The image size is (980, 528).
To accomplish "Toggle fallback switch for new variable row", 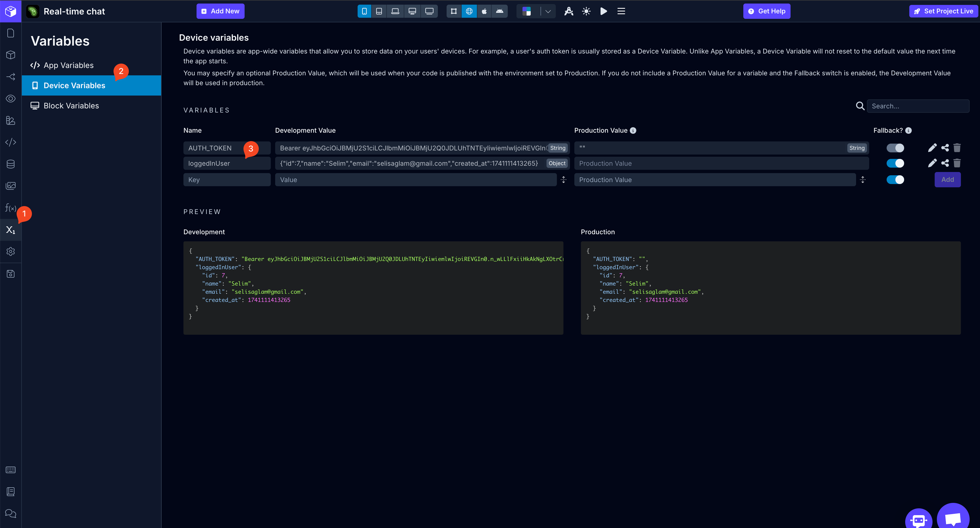I will click(895, 180).
